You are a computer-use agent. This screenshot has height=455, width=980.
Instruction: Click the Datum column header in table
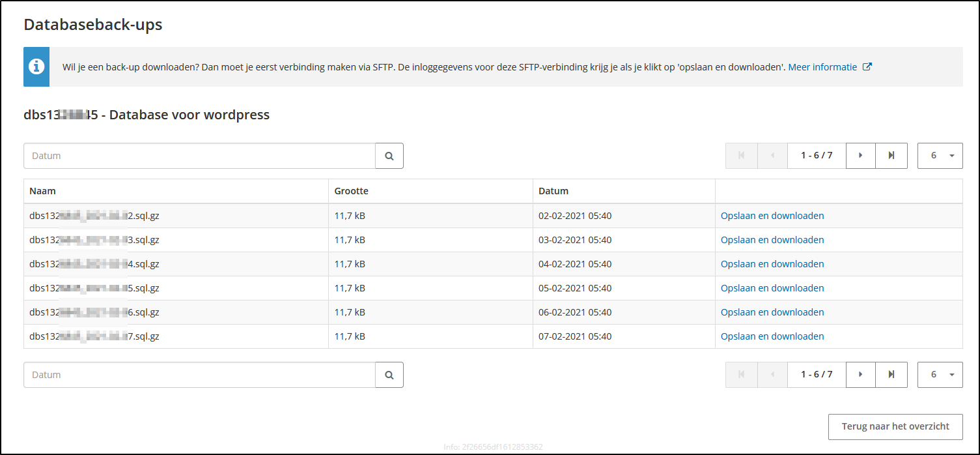click(x=553, y=191)
